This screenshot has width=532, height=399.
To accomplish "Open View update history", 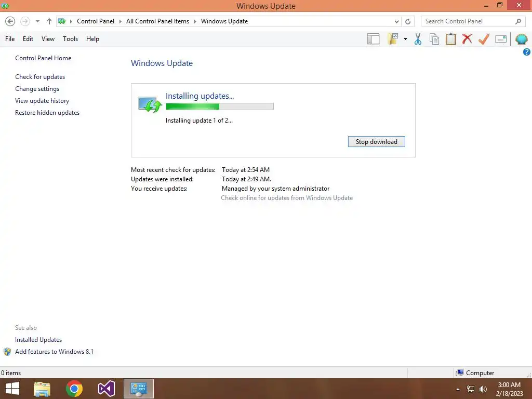I will pos(42,101).
